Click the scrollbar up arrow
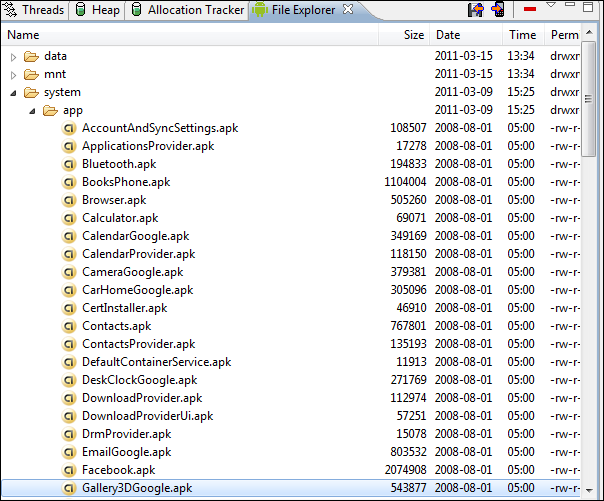 pyautogui.click(x=589, y=33)
